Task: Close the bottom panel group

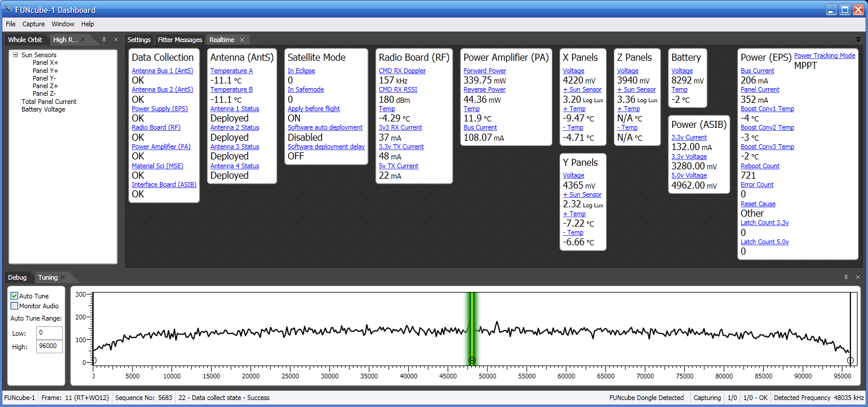Action: pyautogui.click(x=857, y=277)
